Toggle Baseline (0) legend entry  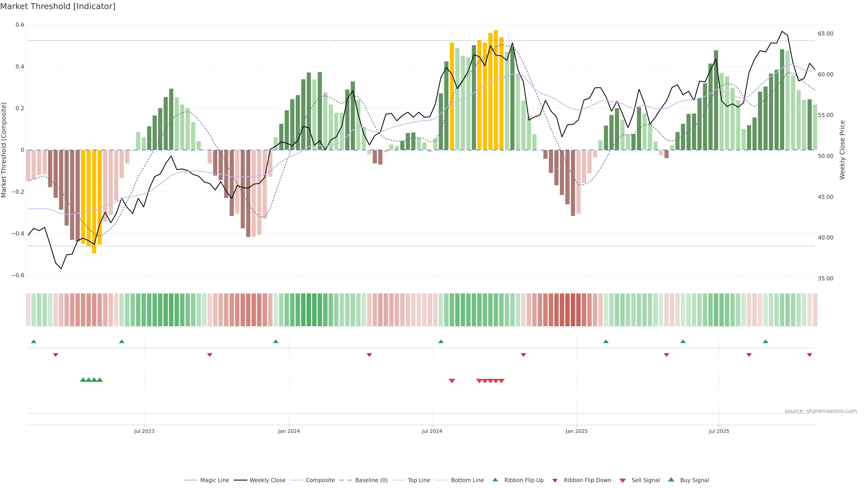tap(371, 480)
